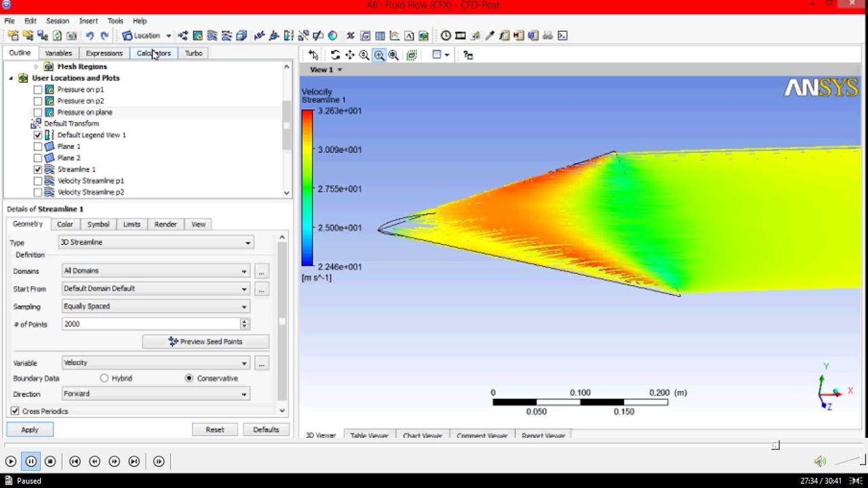Image resolution: width=868 pixels, height=488 pixels.
Task: Click the Preview Seed Points button
Action: click(x=205, y=342)
